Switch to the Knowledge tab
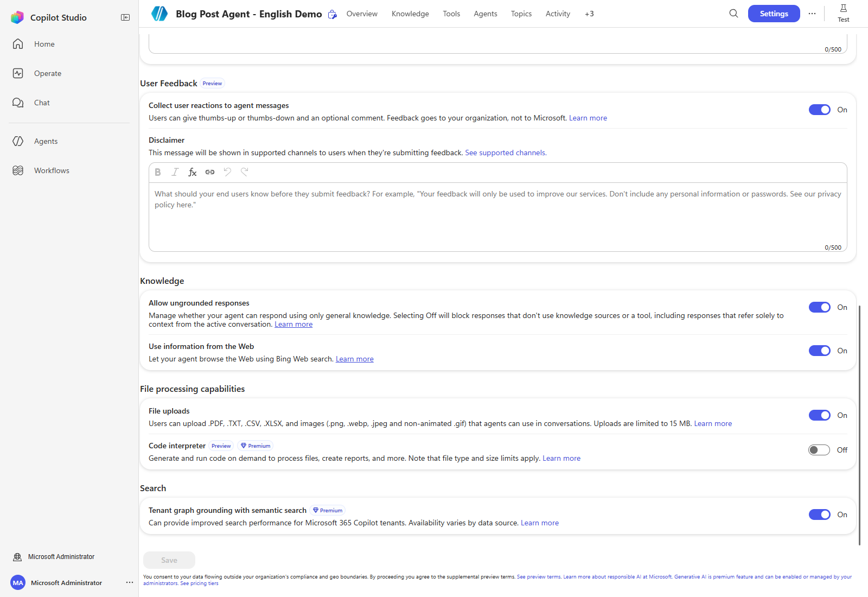 410,14
